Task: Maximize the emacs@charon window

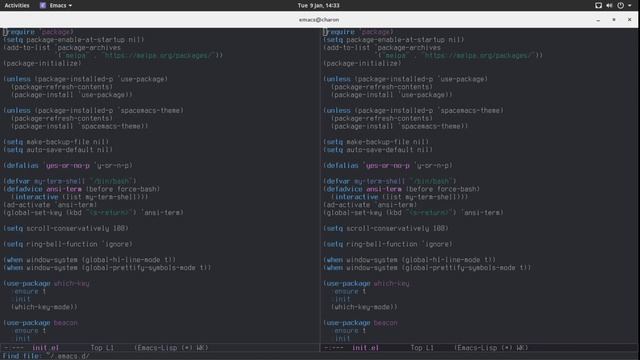Action: pos(613,20)
